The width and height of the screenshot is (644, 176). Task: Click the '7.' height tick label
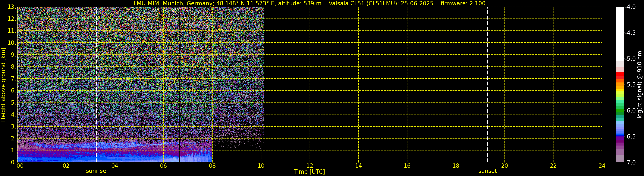pos(13,79)
